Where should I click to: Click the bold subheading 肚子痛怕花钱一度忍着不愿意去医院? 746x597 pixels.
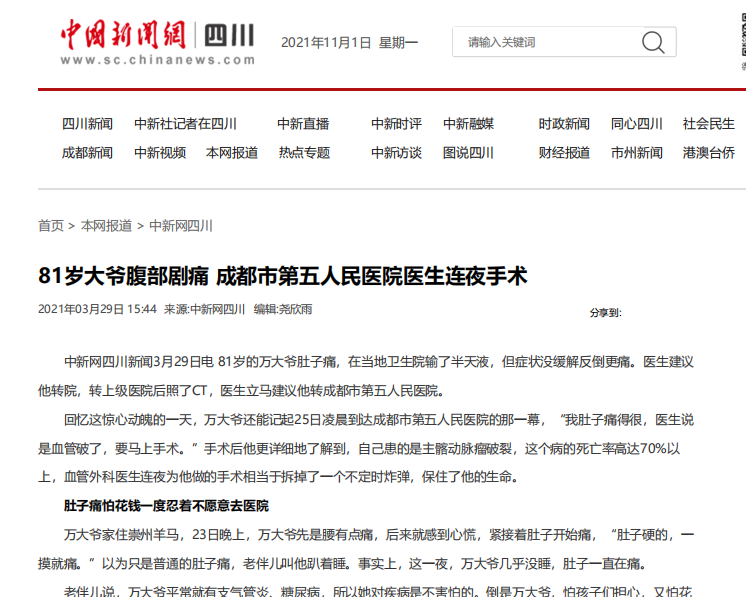coord(167,506)
